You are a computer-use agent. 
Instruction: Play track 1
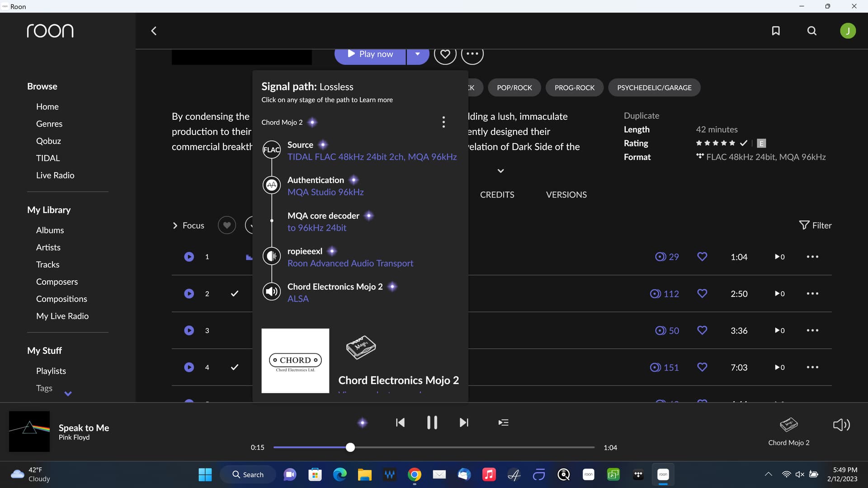[x=189, y=257]
